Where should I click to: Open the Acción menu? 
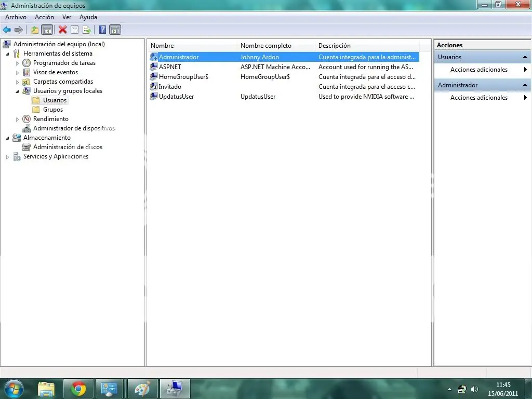coord(44,17)
